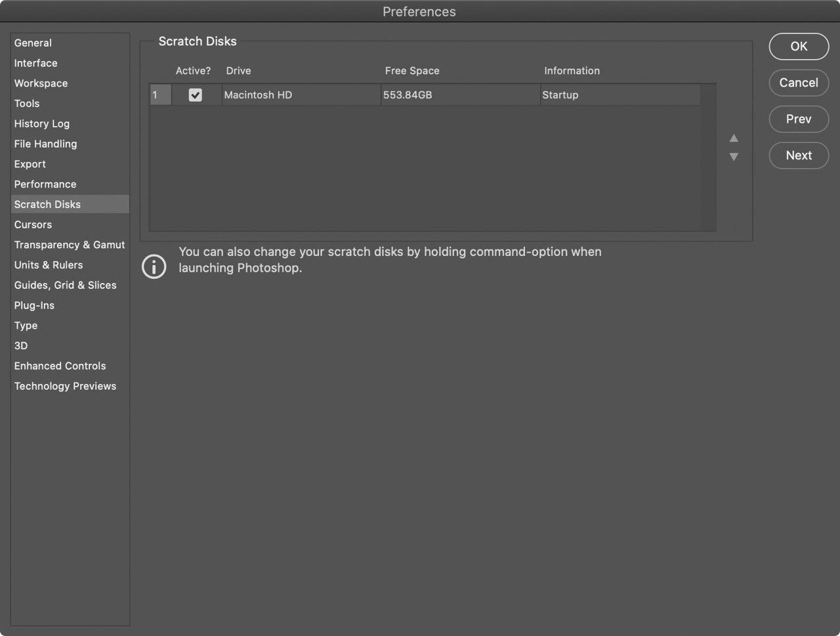This screenshot has width=840, height=636.
Task: Uncheck Active for Macintosh HD
Action: point(196,95)
